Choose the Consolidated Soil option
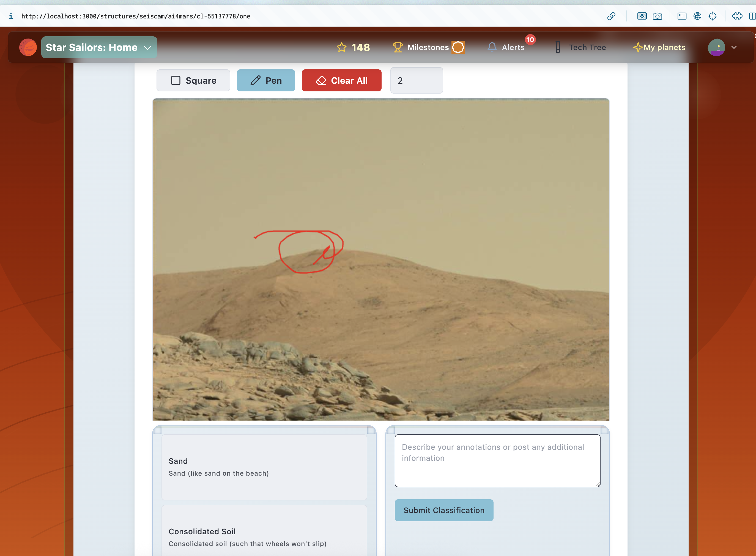The height and width of the screenshot is (556, 756). click(x=264, y=537)
